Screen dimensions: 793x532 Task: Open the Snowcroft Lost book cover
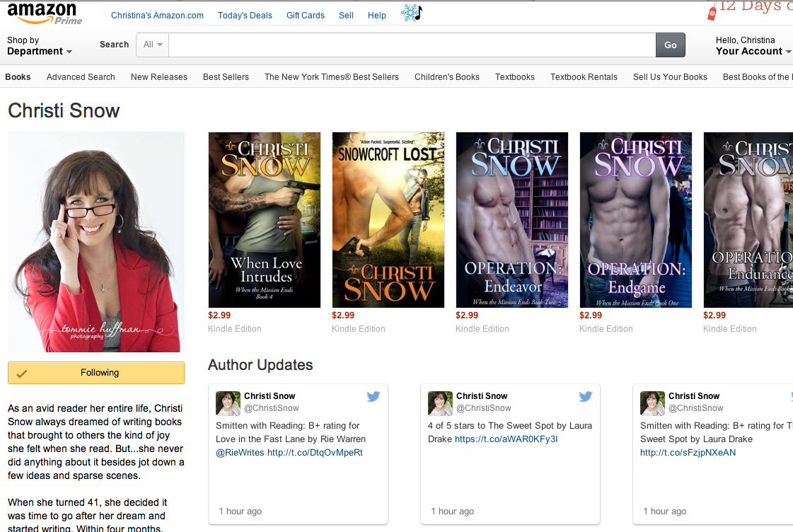pos(388,220)
